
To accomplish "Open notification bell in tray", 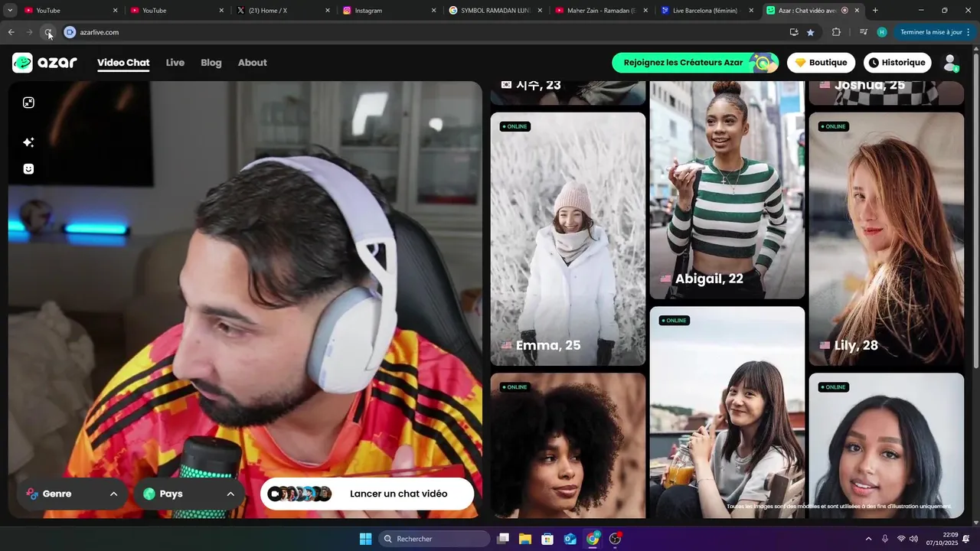I will 966,539.
